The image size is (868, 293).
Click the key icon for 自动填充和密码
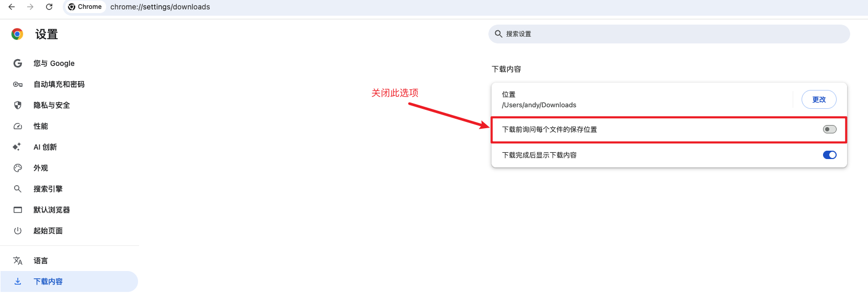pyautogui.click(x=18, y=84)
